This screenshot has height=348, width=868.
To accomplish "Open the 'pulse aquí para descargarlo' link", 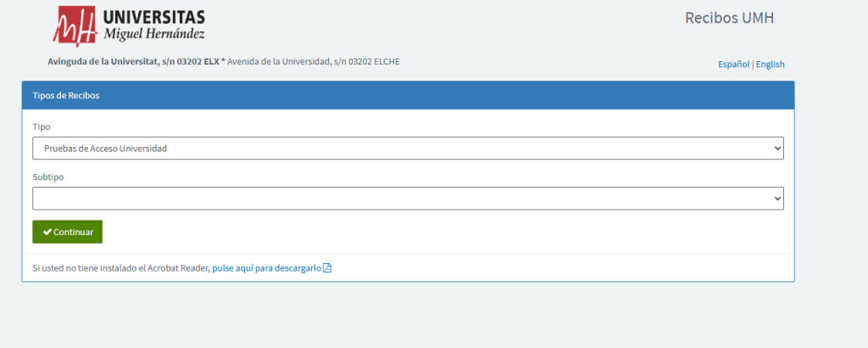I will pyautogui.click(x=266, y=268).
